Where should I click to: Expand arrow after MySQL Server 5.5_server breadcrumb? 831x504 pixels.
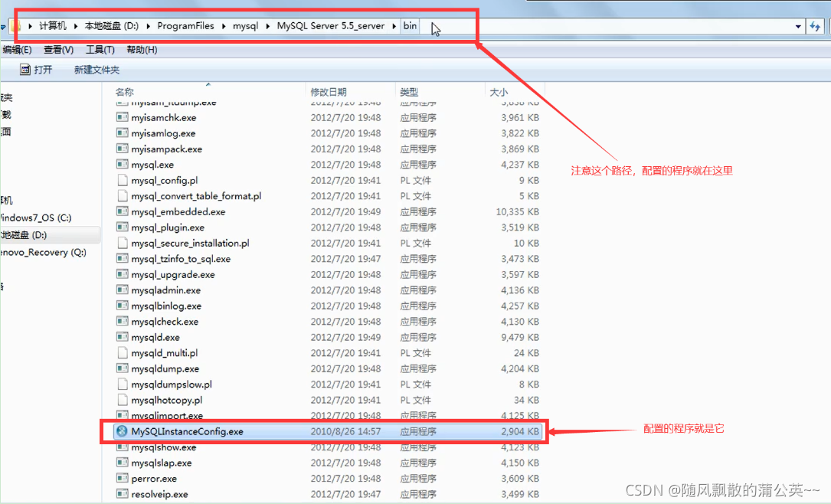394,26
